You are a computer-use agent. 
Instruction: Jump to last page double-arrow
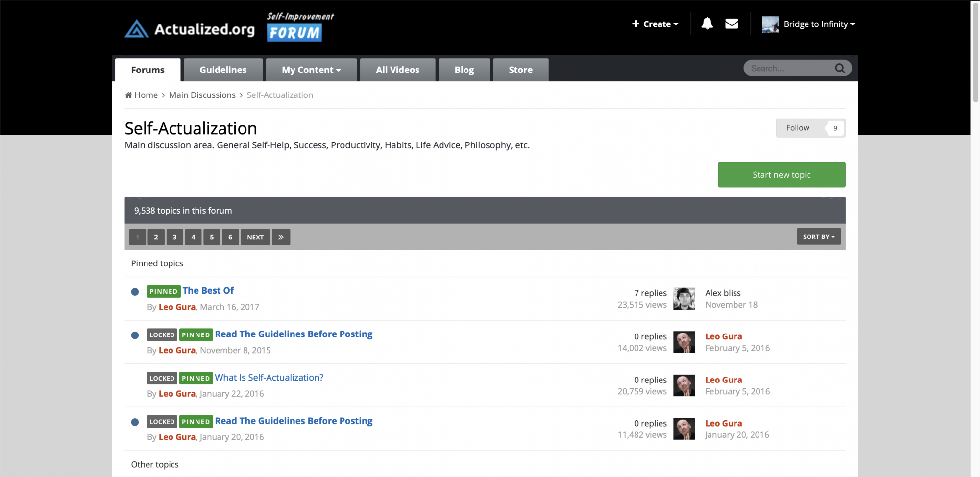click(281, 237)
